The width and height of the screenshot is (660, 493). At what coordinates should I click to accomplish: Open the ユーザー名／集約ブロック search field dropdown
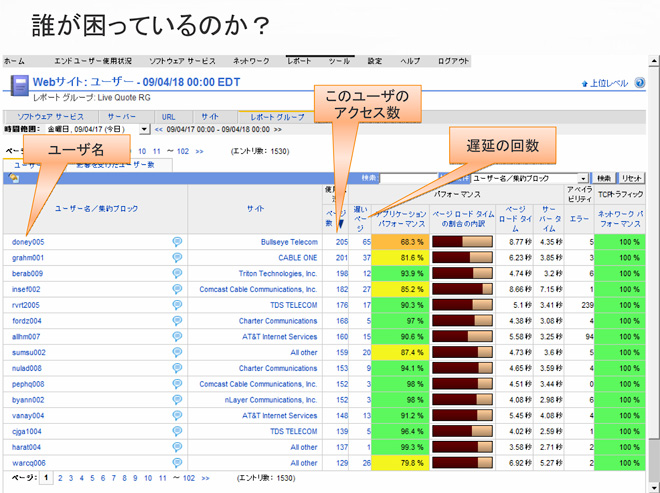(x=583, y=179)
